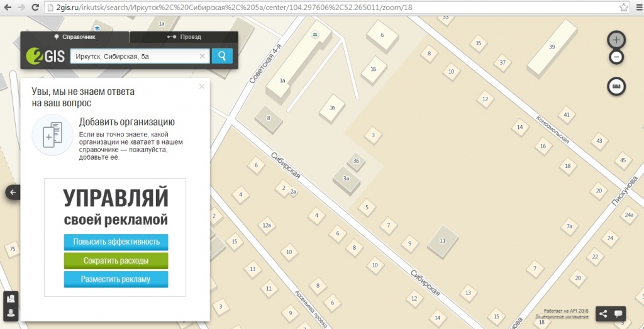Click the add organization document icon
The width and height of the screenshot is (644, 329).
click(53, 135)
